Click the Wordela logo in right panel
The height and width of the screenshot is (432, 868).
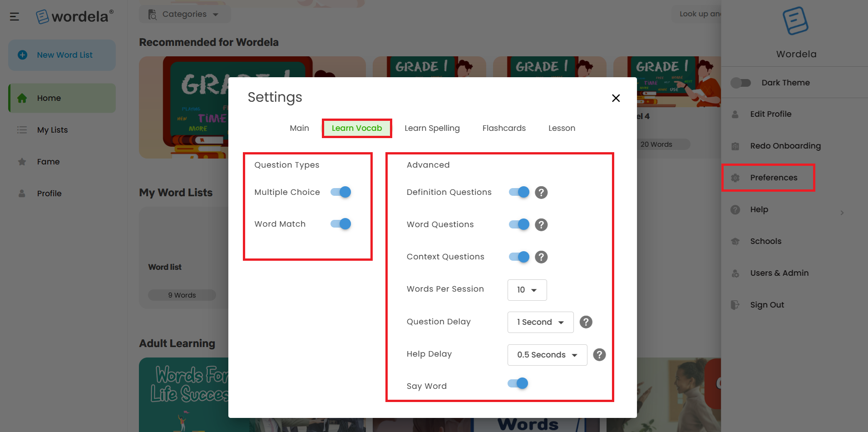[795, 21]
